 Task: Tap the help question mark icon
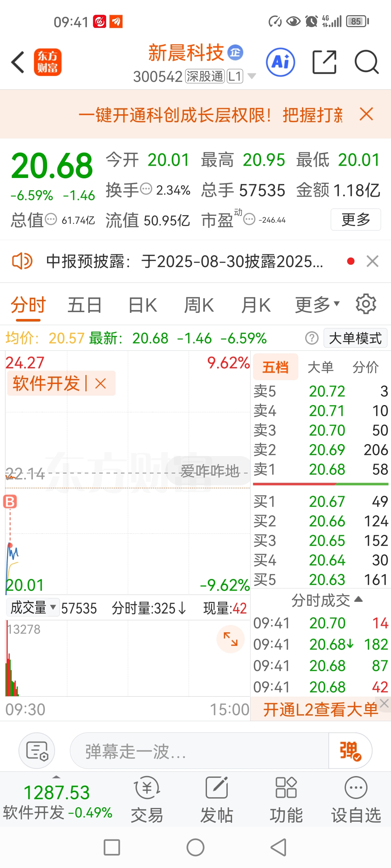coord(312,338)
